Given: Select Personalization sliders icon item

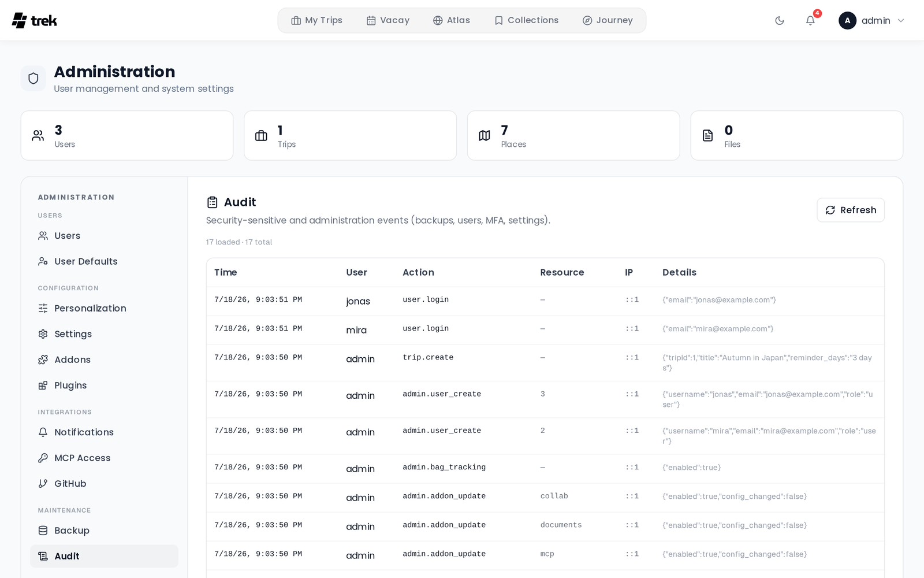Looking at the screenshot, I should tap(104, 308).
